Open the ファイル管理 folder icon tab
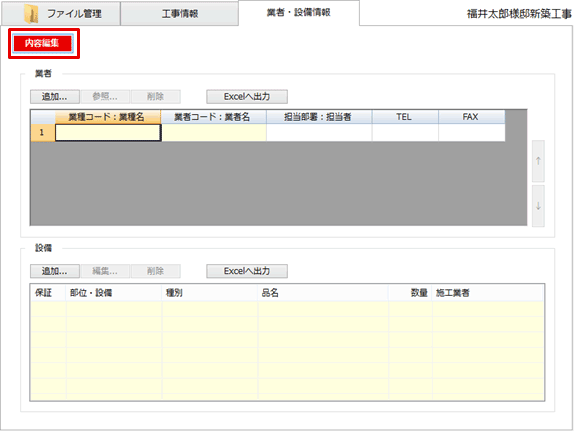 point(61,14)
